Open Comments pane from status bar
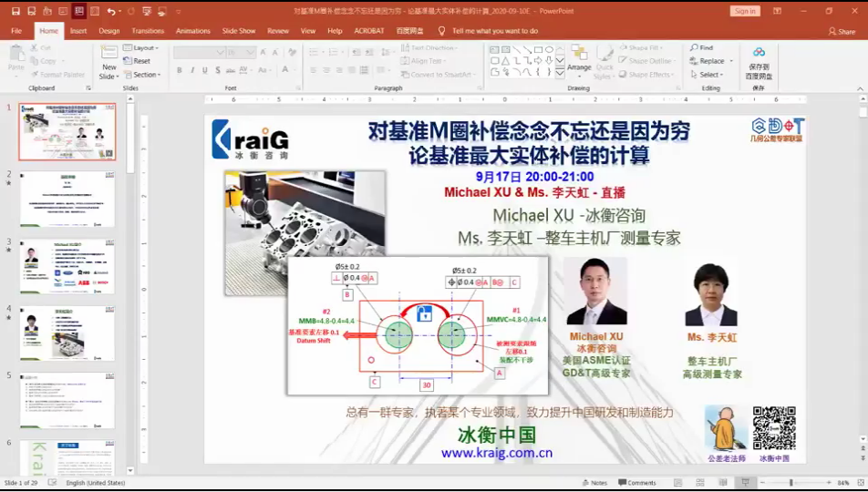Screen dimensions: 868x492 pos(637,483)
